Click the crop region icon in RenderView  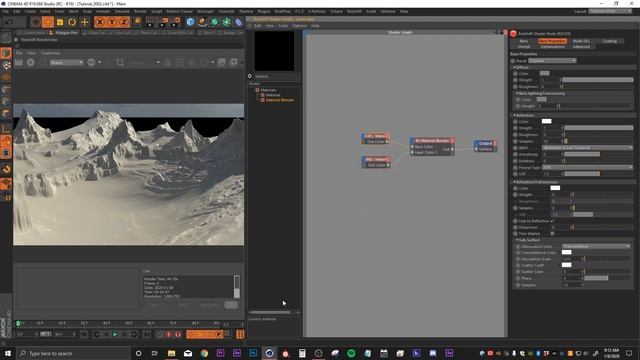(120, 62)
